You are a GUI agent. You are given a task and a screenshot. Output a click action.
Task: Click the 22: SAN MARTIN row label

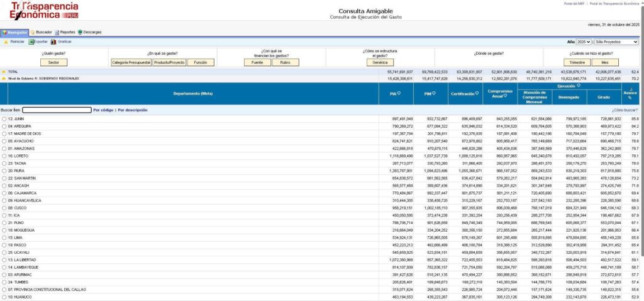(22, 178)
